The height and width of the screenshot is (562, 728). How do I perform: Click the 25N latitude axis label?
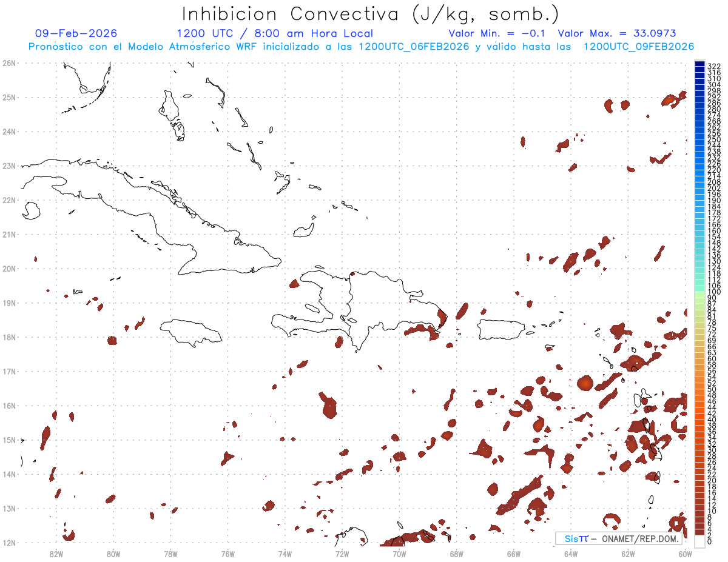click(9, 97)
